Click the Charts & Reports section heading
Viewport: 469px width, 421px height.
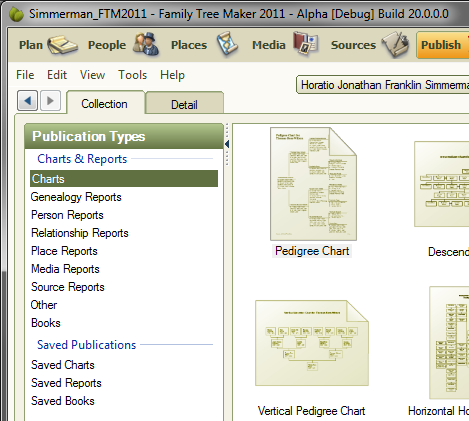[82, 159]
